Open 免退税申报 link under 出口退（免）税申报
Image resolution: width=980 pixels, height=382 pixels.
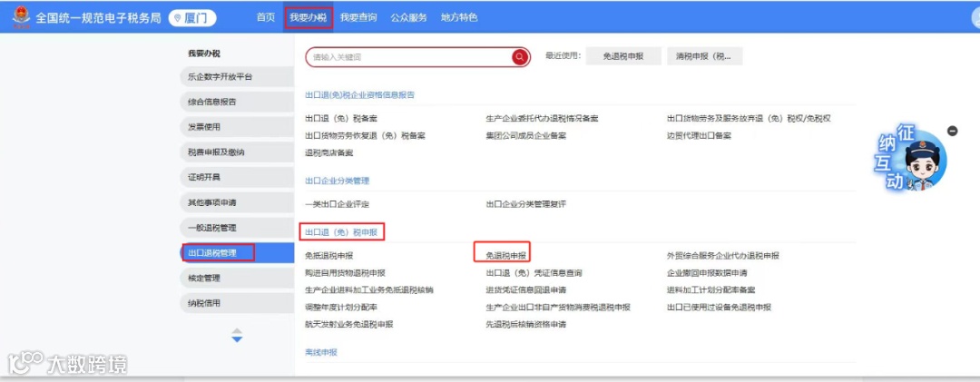coord(506,256)
